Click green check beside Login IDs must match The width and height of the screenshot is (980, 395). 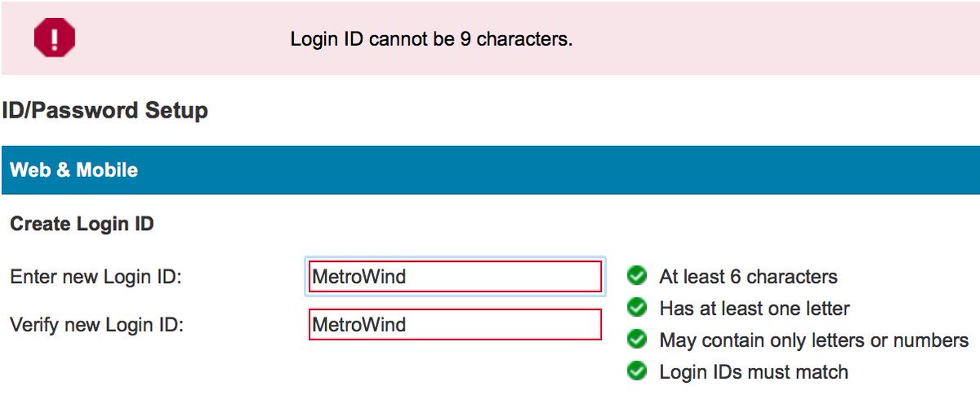pyautogui.click(x=637, y=371)
